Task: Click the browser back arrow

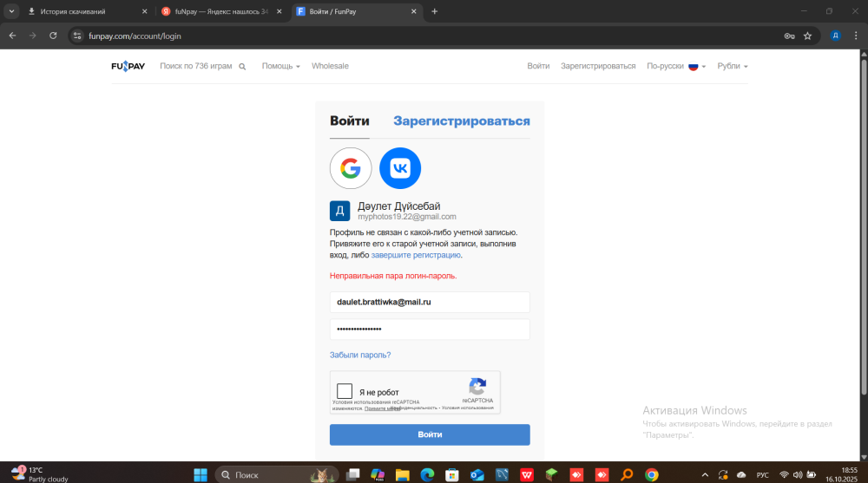Action: pyautogui.click(x=12, y=36)
